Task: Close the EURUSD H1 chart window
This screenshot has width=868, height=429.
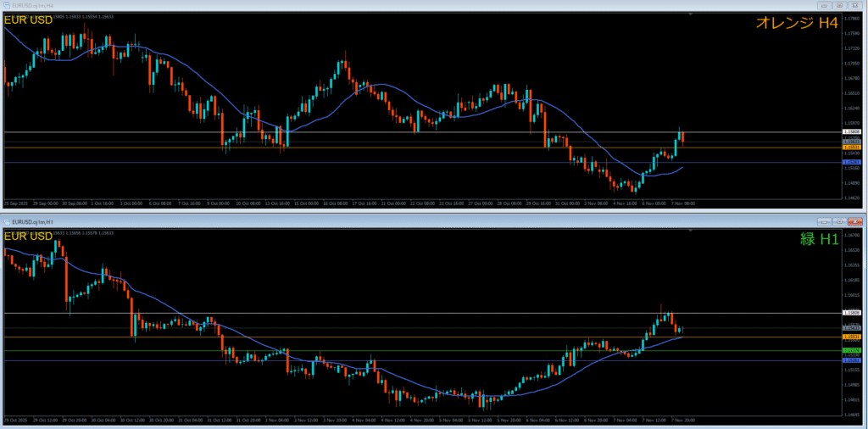Action: point(855,220)
